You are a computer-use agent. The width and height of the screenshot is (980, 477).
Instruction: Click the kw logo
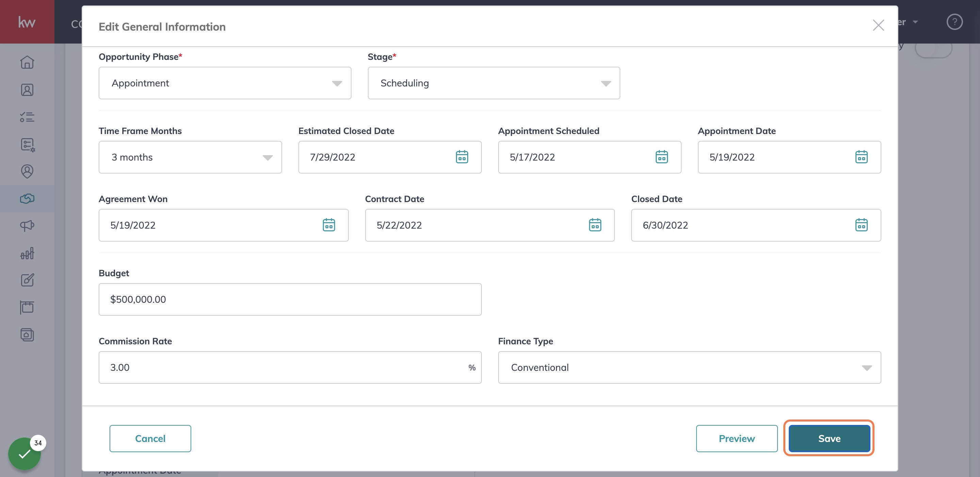point(27,22)
